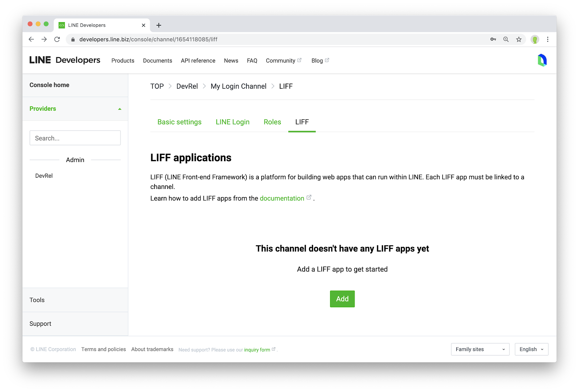Go back to the previous browser page

click(x=31, y=39)
